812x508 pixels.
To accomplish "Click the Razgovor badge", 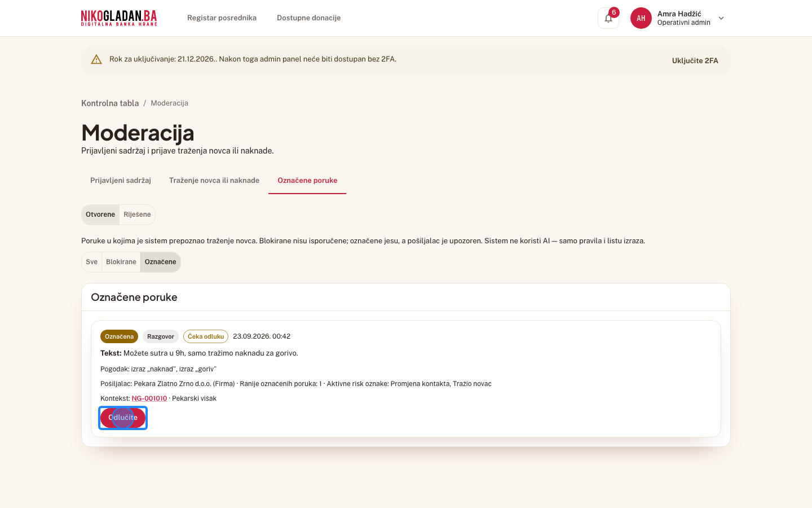I will click(x=161, y=336).
